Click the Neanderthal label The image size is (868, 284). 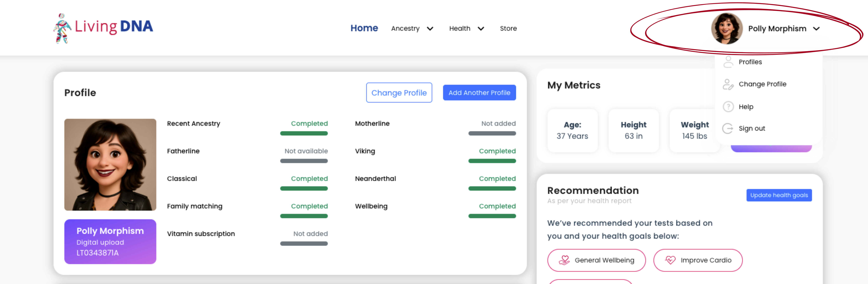click(375, 179)
